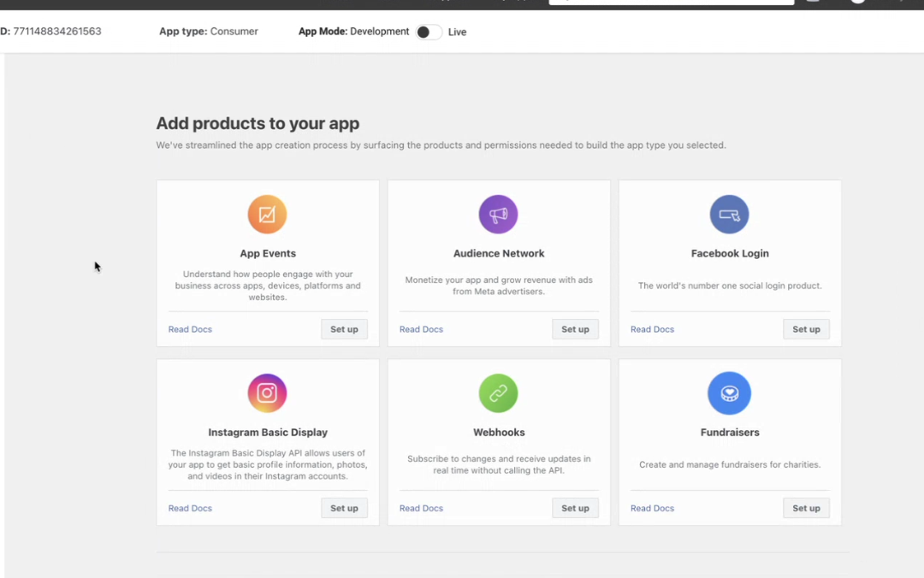
Task: Click the browser address bar field
Action: (x=671, y=2)
